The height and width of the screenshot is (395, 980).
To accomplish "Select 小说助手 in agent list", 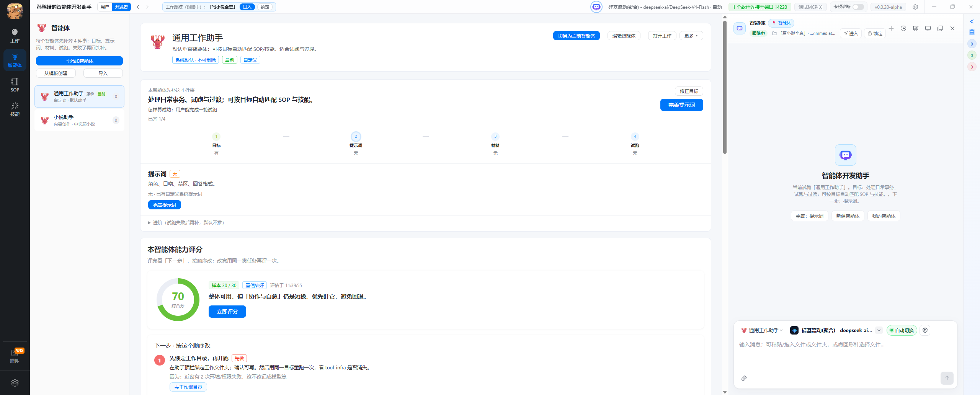I will coord(79,120).
